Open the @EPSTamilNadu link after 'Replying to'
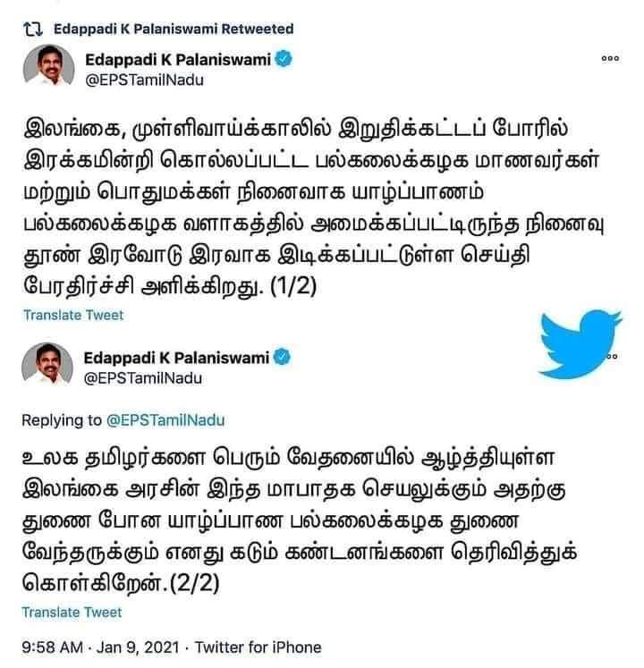Image resolution: width=644 pixels, height=668 pixels. coord(165,420)
